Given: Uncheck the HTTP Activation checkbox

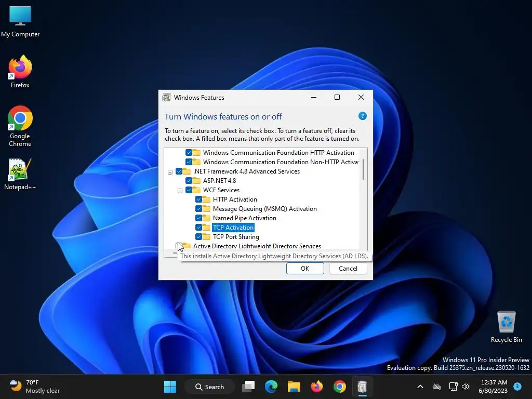Looking at the screenshot, I should pyautogui.click(x=199, y=199).
